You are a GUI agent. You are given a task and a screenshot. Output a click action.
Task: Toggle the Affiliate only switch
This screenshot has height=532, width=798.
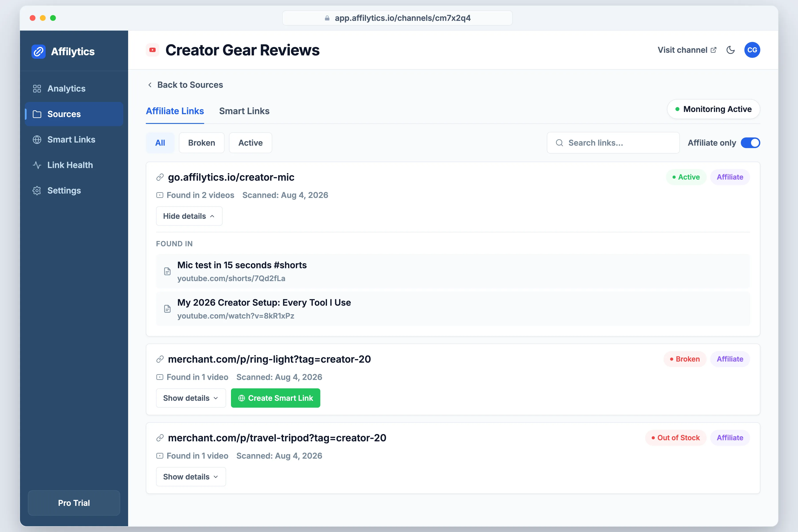[750, 143]
